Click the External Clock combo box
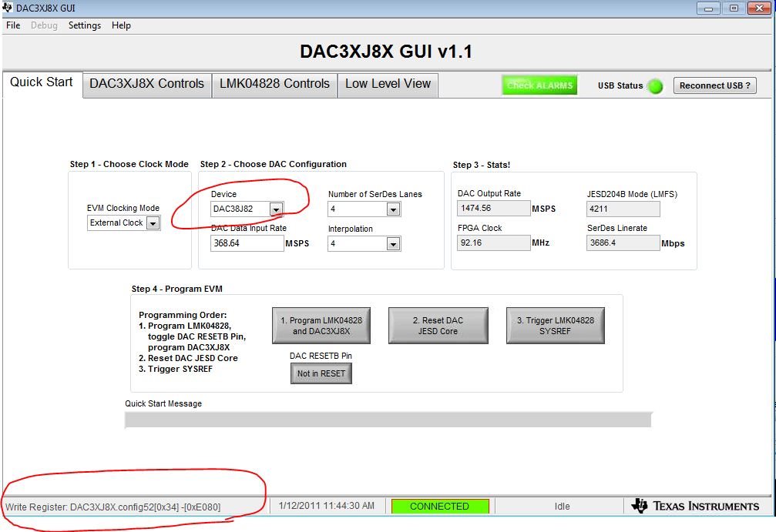Image resolution: width=776 pixels, height=532 pixels. click(x=123, y=223)
